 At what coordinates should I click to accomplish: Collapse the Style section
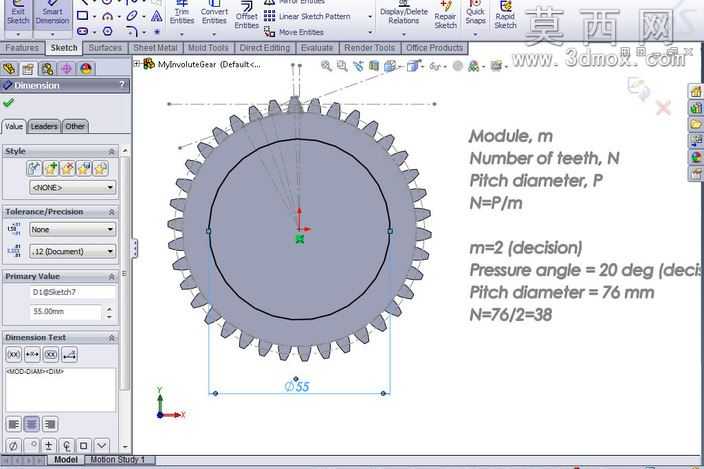point(111,152)
